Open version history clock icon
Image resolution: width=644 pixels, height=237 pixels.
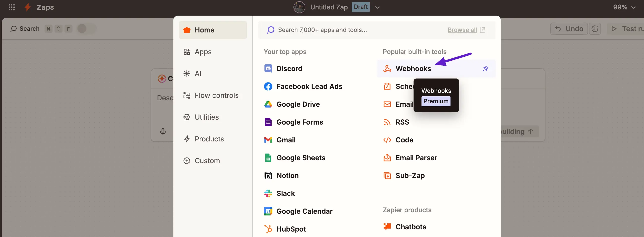coord(595,29)
